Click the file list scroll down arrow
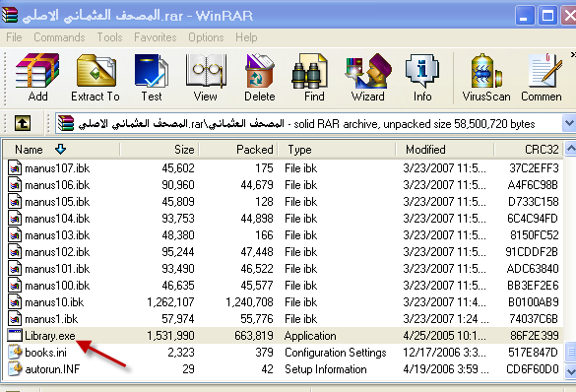The image size is (576, 392). click(570, 370)
